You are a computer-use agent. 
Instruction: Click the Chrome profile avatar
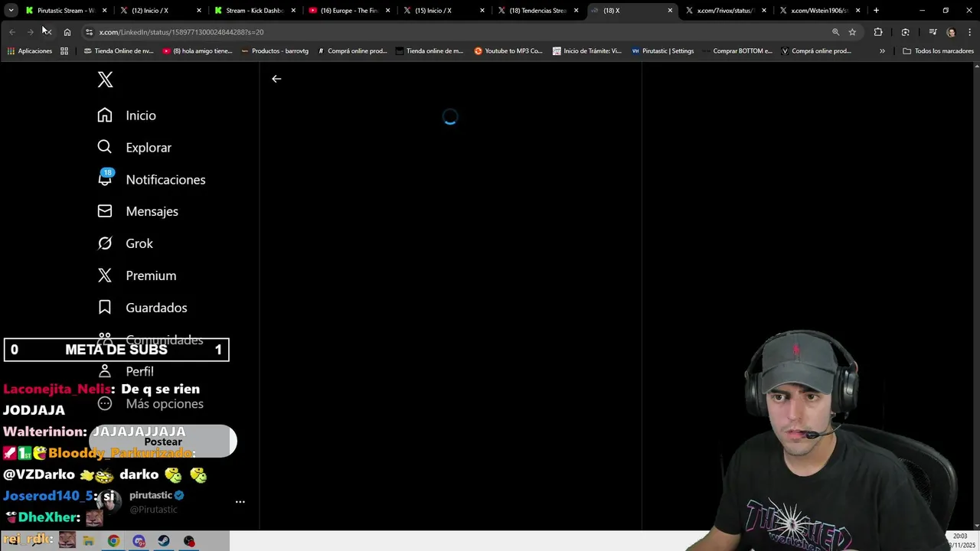tap(951, 32)
